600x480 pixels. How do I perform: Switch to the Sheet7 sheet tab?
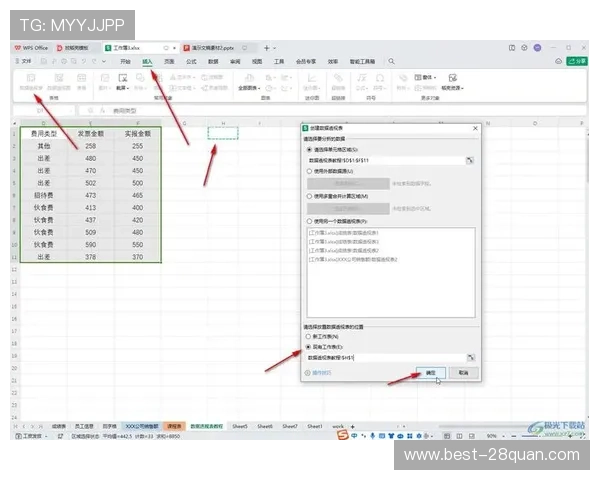pyautogui.click(x=290, y=426)
